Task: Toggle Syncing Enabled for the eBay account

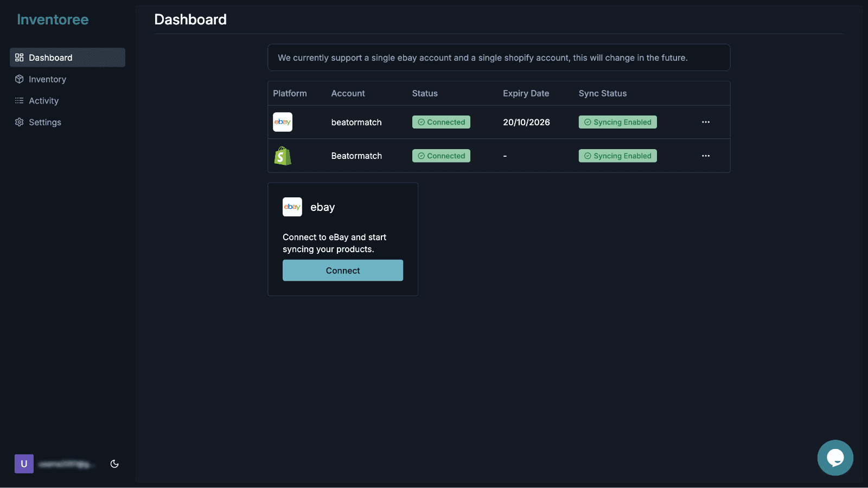Action: tap(617, 122)
